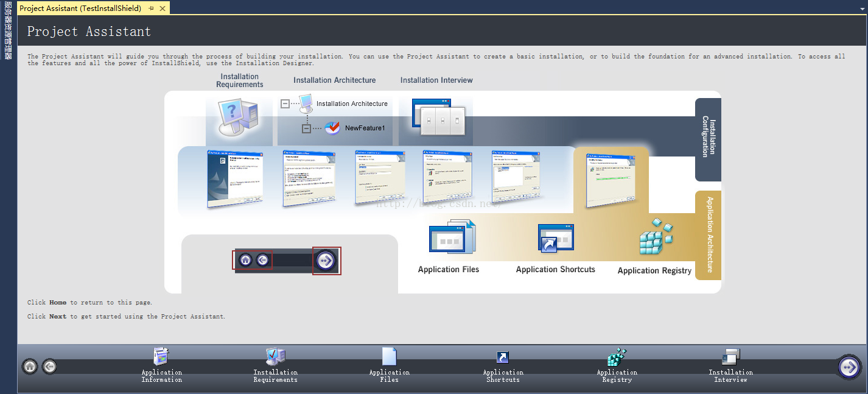Click the sample Next arrow in diagram
The width and height of the screenshot is (868, 394).
click(x=326, y=261)
